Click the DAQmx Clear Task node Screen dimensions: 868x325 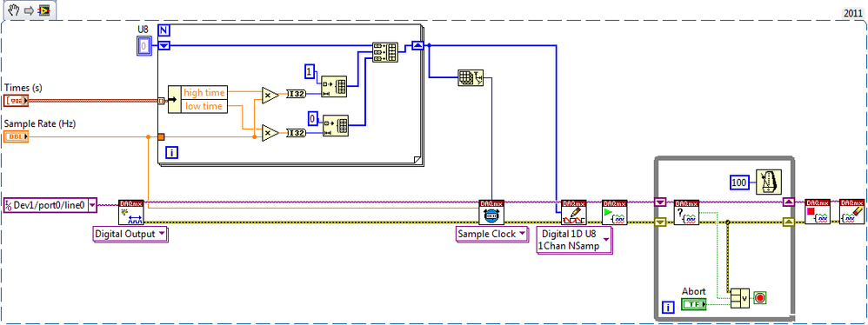(851, 212)
